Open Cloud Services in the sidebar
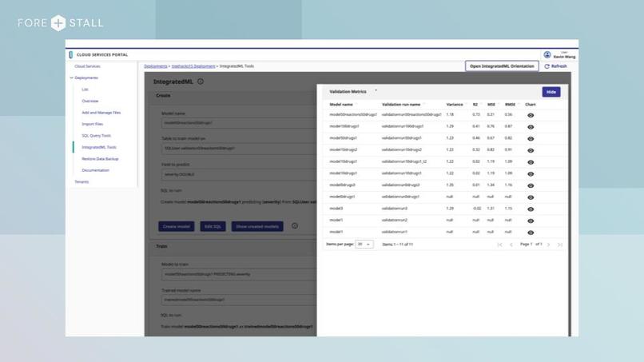 point(87,66)
